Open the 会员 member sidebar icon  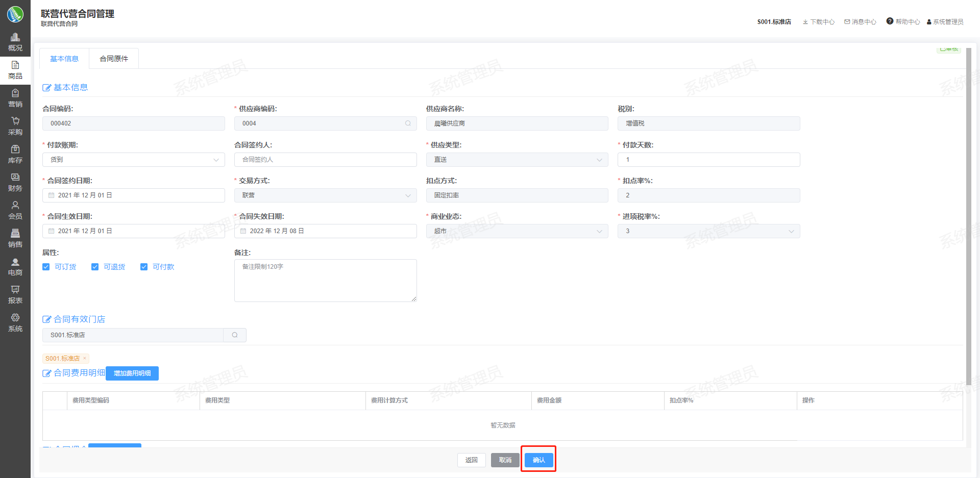15,205
